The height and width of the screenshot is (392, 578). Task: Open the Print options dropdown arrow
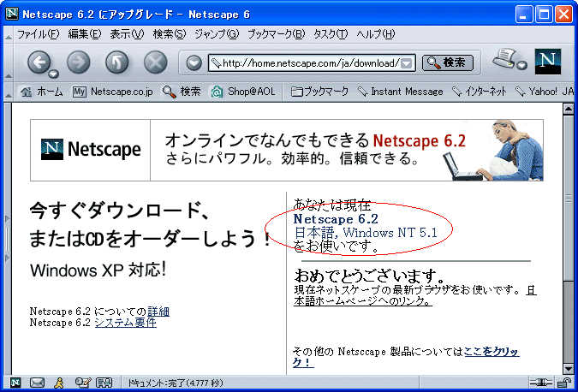[x=522, y=66]
